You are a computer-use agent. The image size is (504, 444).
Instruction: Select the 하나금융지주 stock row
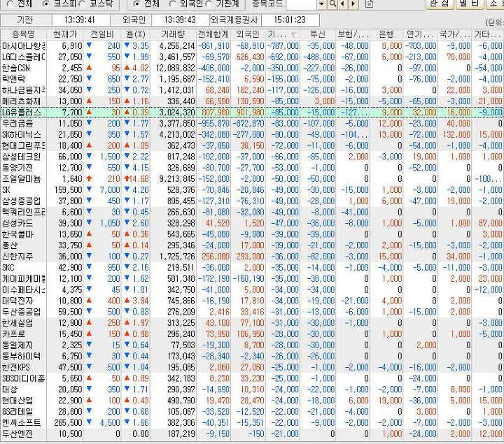pyautogui.click(x=252, y=90)
